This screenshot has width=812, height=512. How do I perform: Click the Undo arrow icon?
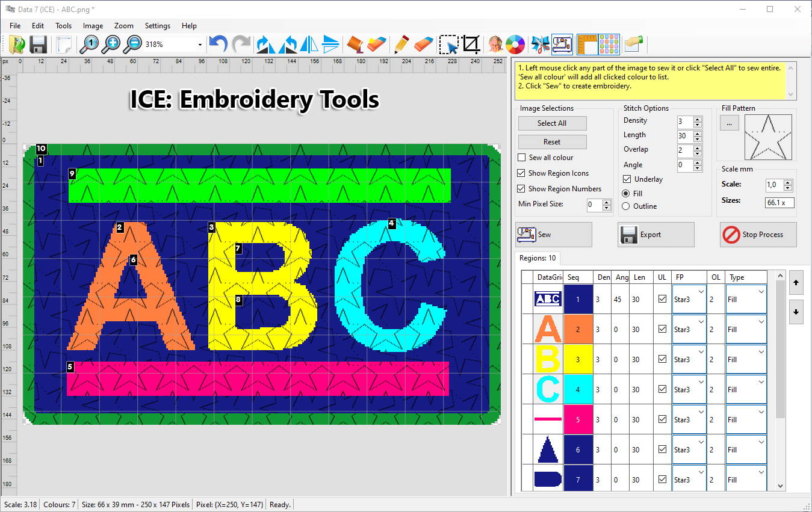[x=218, y=45]
